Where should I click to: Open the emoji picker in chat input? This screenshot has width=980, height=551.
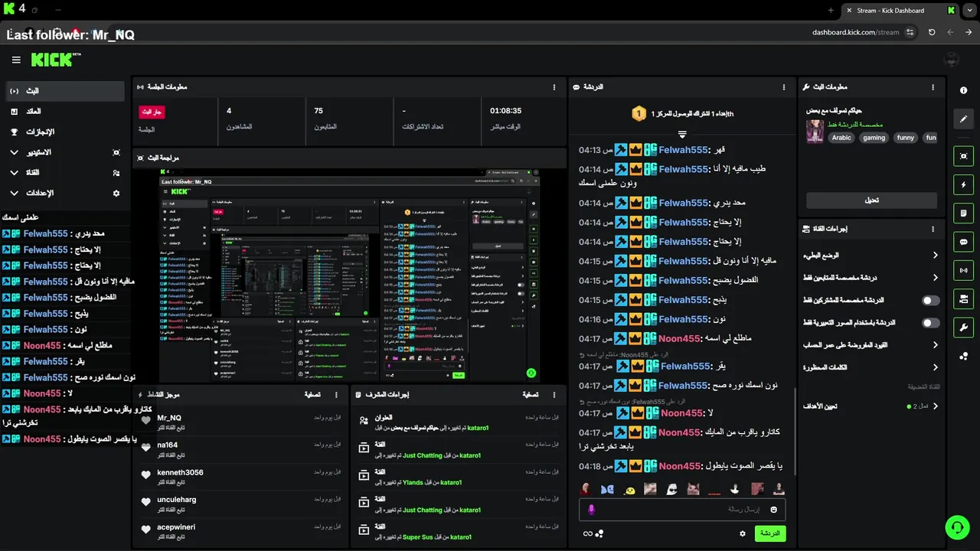(774, 510)
